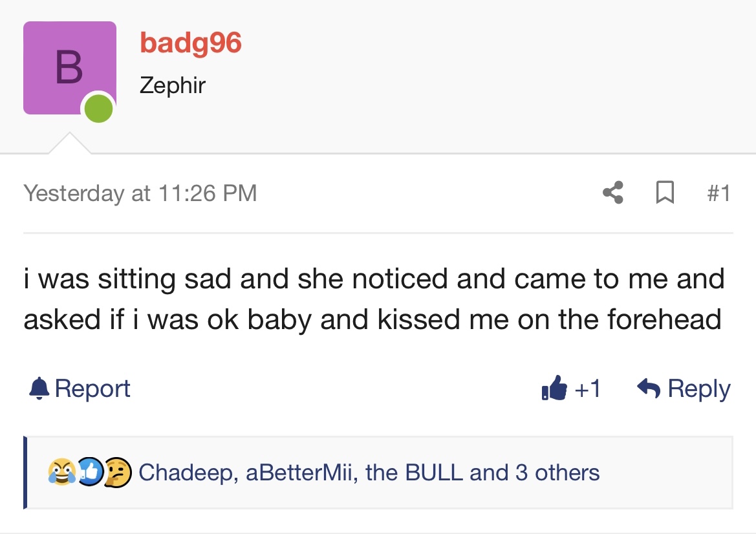Click the Yesterday at 11:26 PM timestamp
This screenshot has width=756, height=534.
click(140, 193)
